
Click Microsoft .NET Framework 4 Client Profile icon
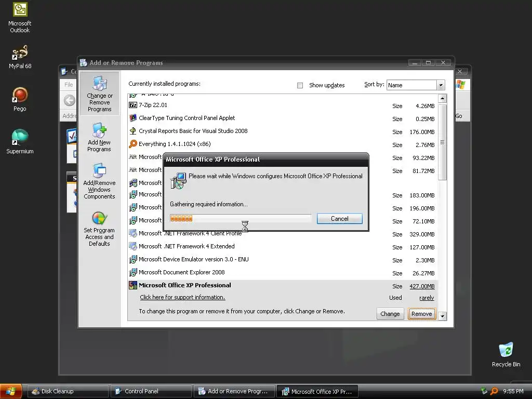pos(133,233)
